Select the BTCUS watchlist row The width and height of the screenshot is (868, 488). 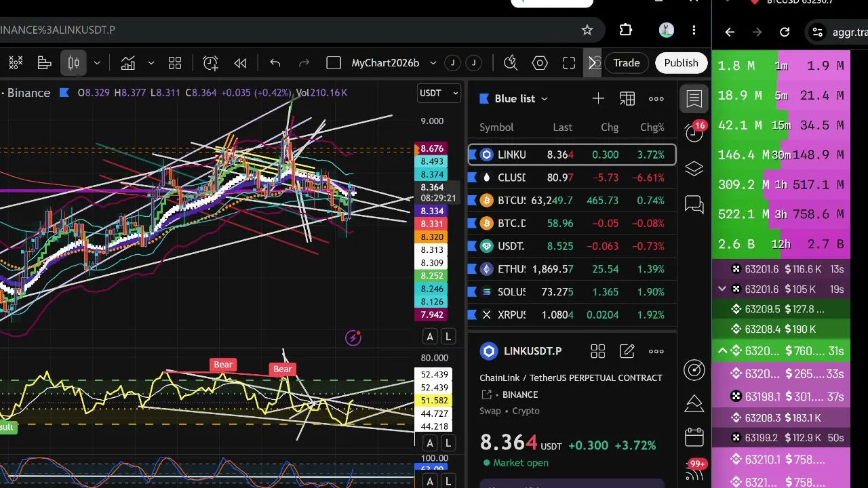click(x=572, y=201)
